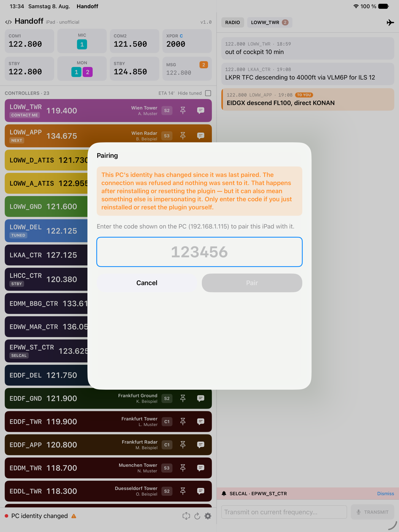This screenshot has height=532, width=399.
Task: Tap the SELCAL bell icon
Action: coord(224,494)
